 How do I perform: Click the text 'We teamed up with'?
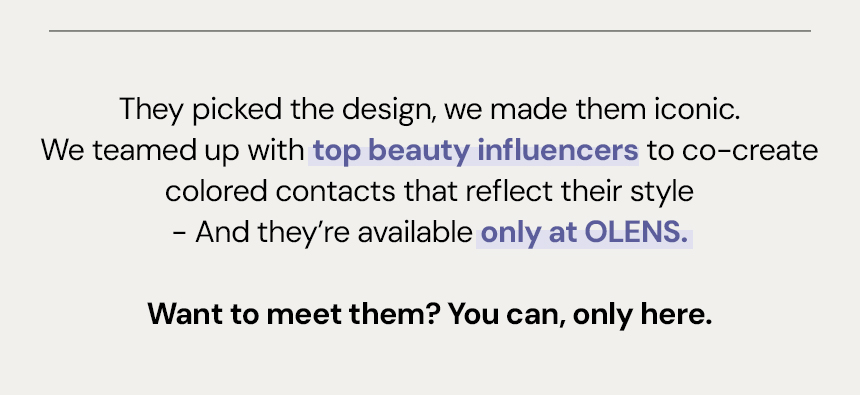(173, 150)
